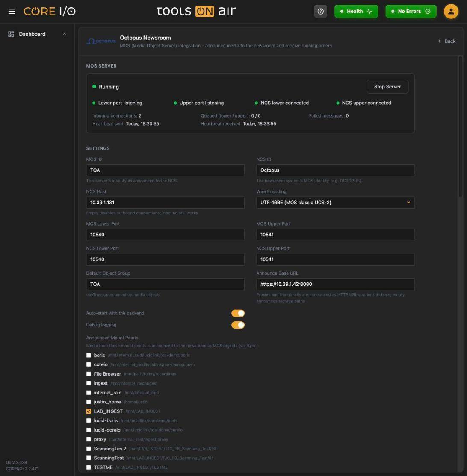Stop the MOS server
The image size is (467, 476).
coord(387,87)
